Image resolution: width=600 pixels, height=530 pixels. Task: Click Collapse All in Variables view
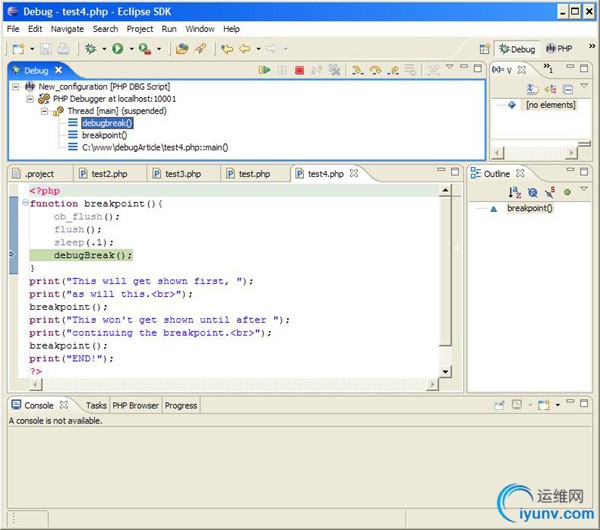click(x=568, y=89)
